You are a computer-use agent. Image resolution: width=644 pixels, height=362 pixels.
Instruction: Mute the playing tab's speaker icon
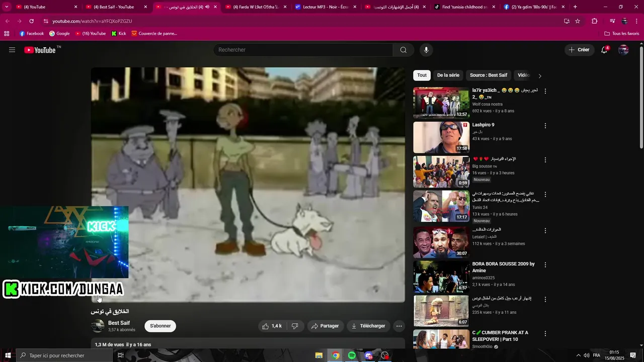pyautogui.click(x=207, y=7)
